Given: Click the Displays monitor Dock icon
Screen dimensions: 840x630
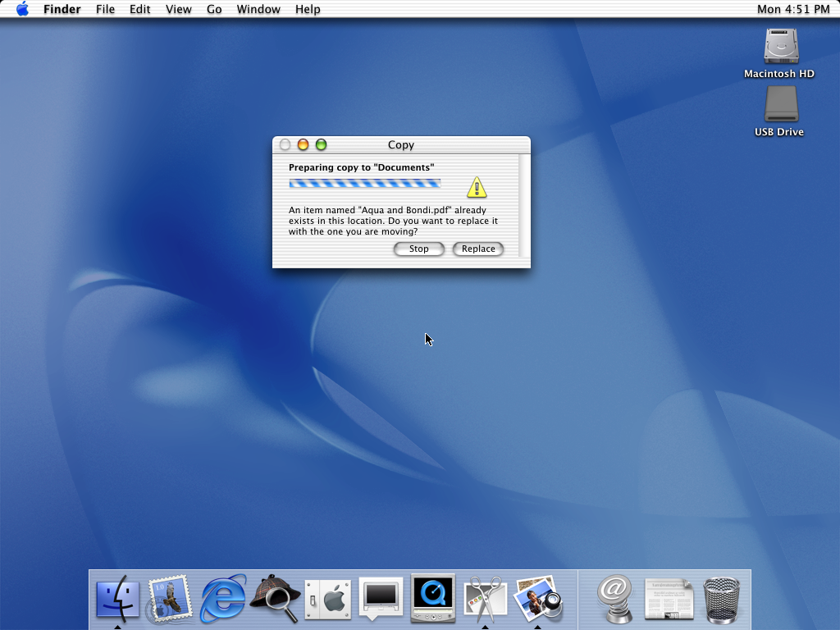Looking at the screenshot, I should pyautogui.click(x=381, y=598).
